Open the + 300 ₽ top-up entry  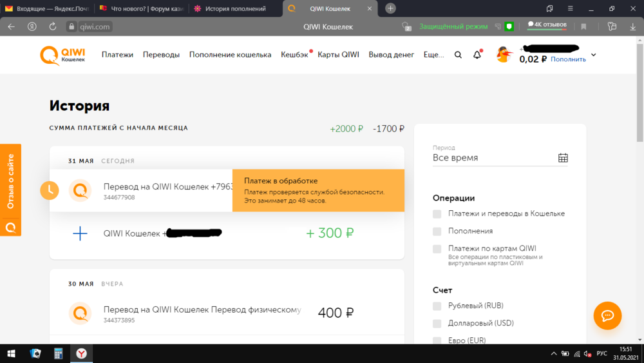227,233
